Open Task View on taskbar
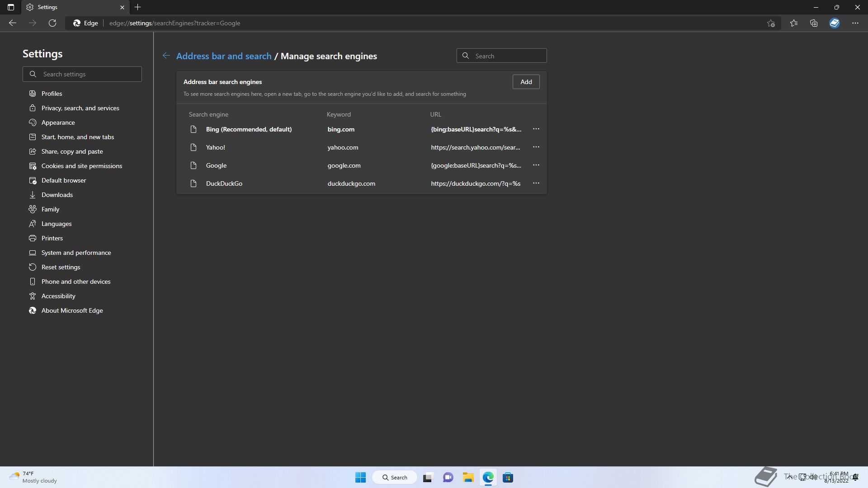Viewport: 868px width, 488px height. 428,477
